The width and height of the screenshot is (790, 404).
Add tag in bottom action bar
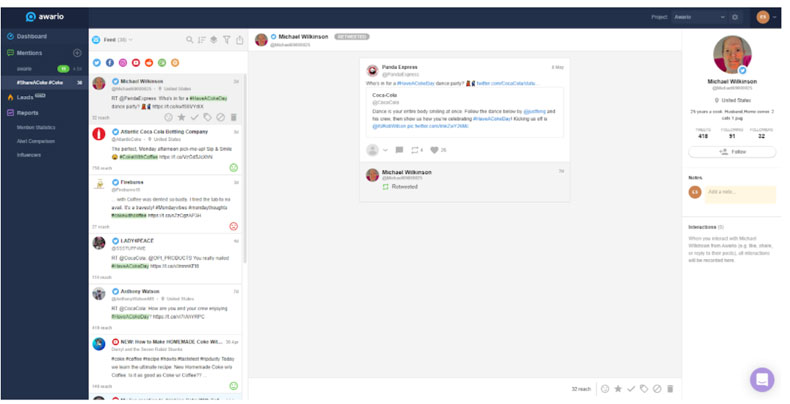click(644, 389)
